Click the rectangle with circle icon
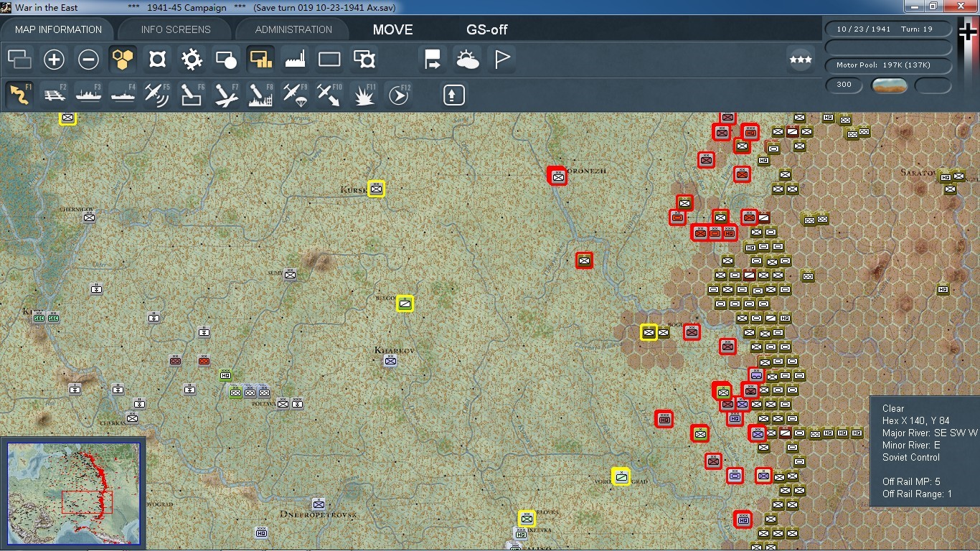 click(x=226, y=60)
